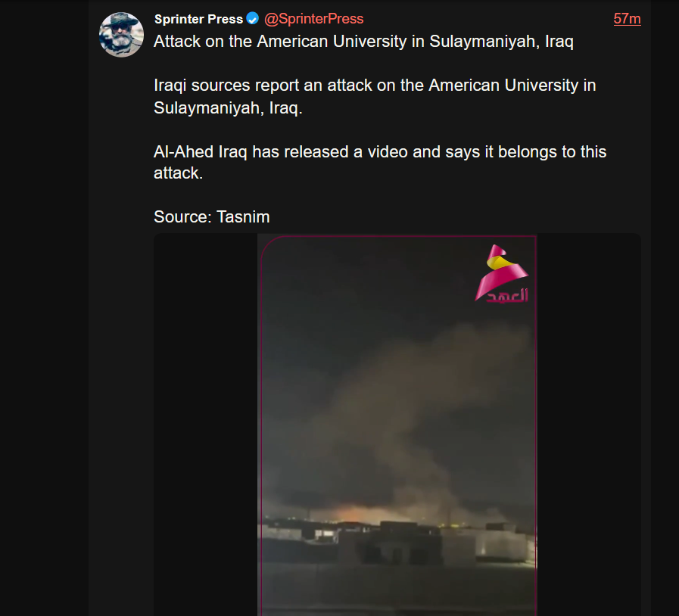Screen dimensions: 679x616
Task: Click the right black letterbox of video
Action: click(x=589, y=425)
